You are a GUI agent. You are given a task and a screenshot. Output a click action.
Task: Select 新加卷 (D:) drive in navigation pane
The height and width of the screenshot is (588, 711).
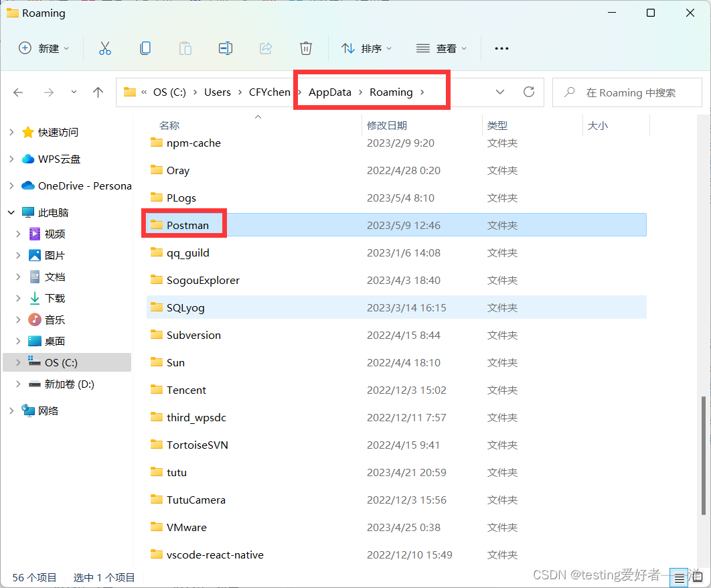69,384
